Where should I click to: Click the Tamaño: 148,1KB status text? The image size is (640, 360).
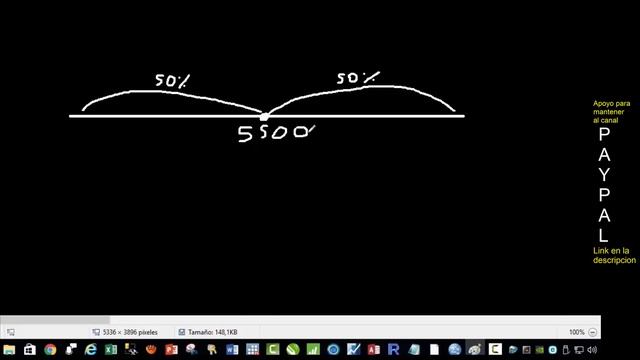212,332
